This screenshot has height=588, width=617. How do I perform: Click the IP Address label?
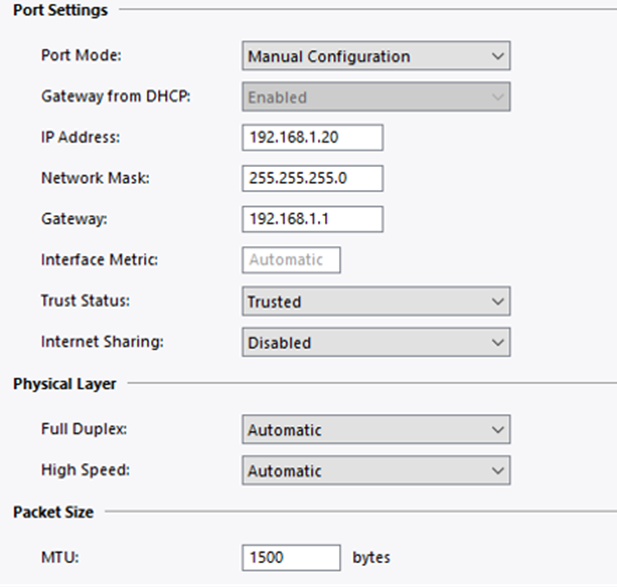click(x=81, y=137)
